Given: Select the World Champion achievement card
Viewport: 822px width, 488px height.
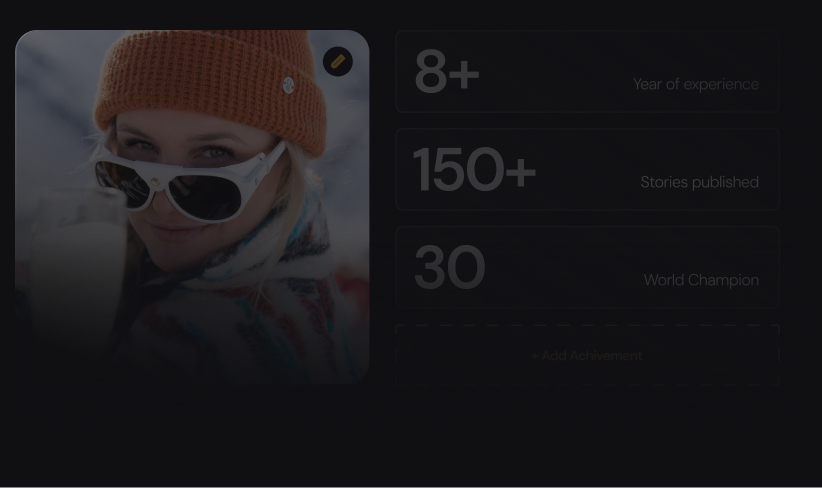Looking at the screenshot, I should point(587,267).
